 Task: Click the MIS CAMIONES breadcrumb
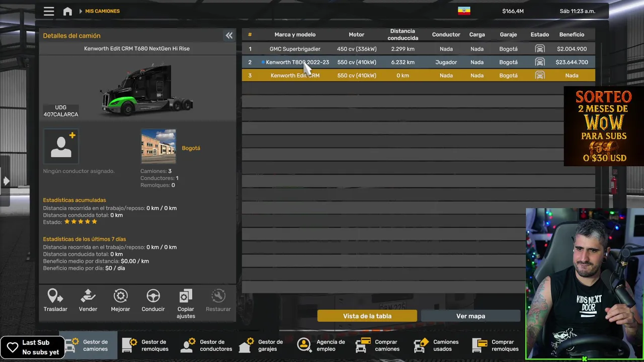pyautogui.click(x=102, y=11)
